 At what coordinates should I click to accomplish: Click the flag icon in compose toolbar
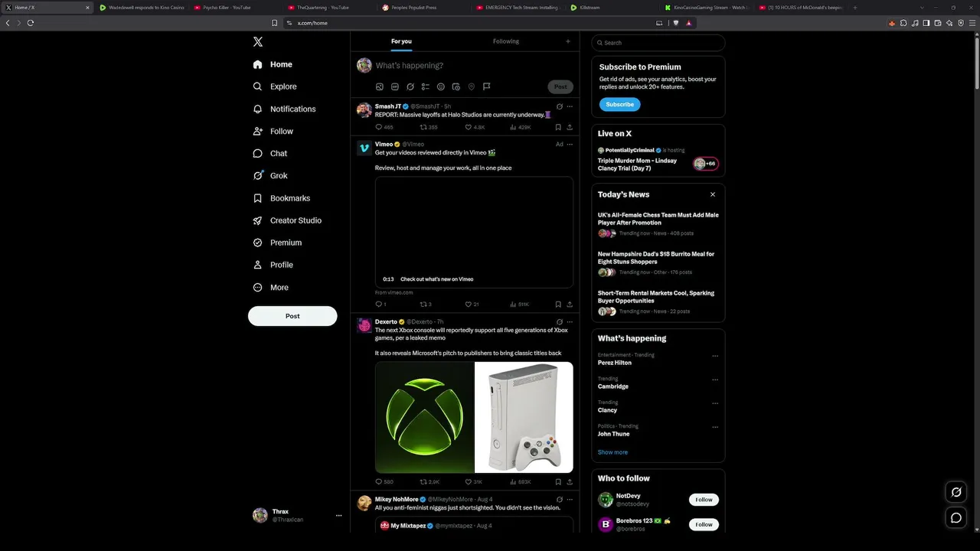coord(486,86)
